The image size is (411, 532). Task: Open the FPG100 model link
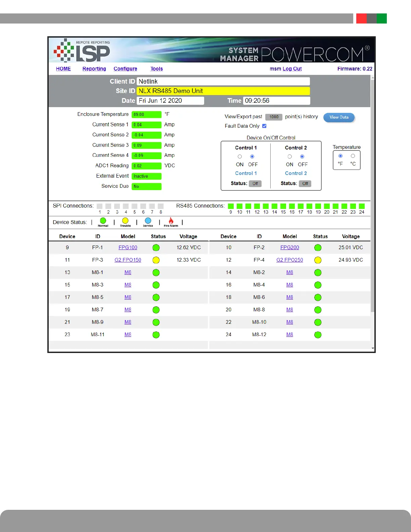128,248
